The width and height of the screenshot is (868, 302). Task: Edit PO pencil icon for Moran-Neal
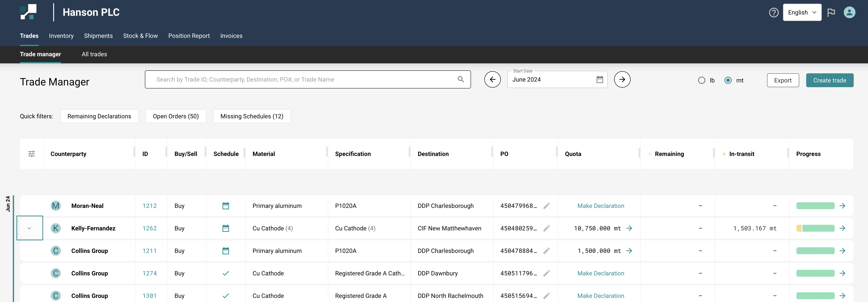[546, 206]
